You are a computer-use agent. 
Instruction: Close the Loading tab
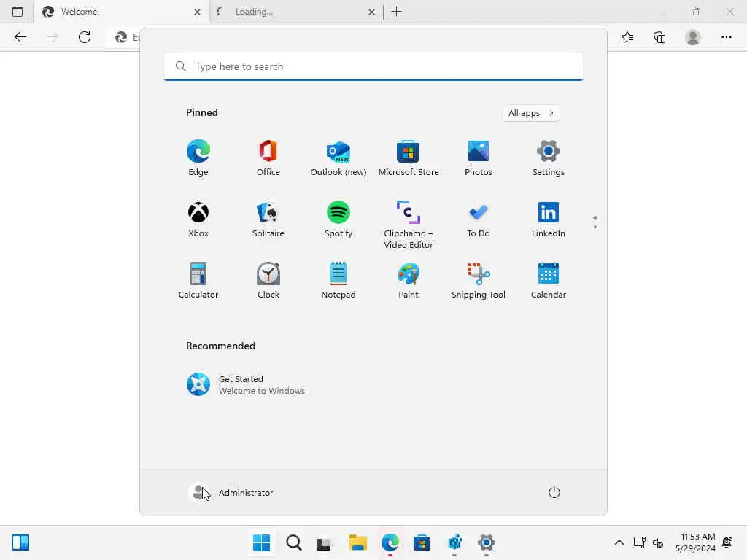tap(371, 12)
